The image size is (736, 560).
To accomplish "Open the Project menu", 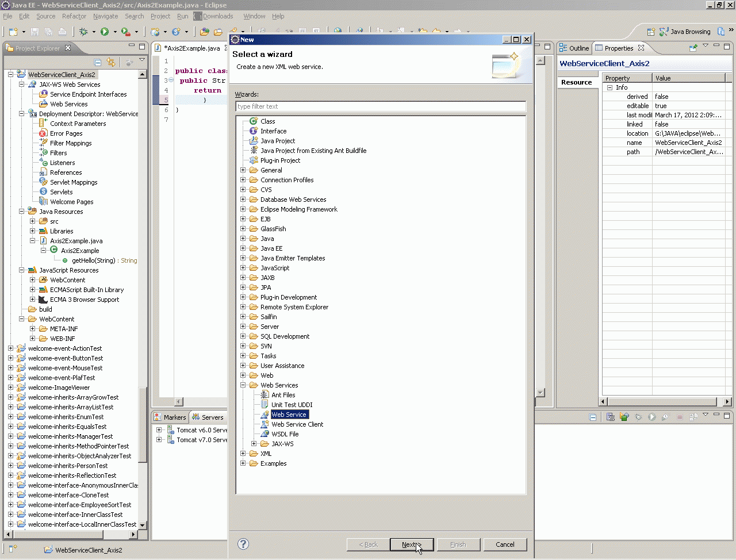I will pos(160,16).
